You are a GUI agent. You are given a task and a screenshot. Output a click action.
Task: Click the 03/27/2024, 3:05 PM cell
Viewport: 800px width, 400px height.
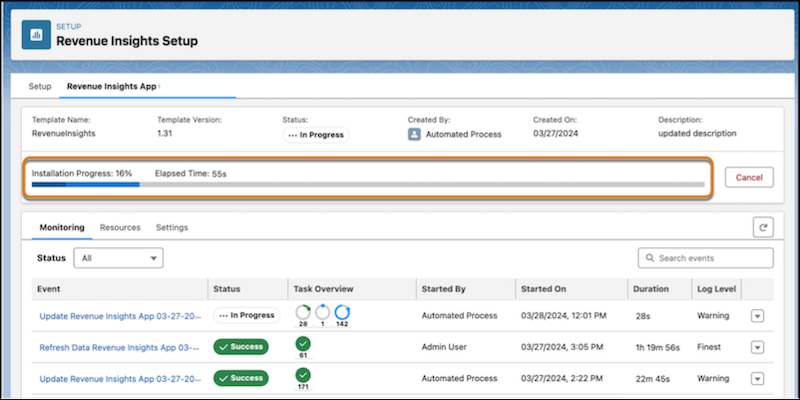(562, 347)
